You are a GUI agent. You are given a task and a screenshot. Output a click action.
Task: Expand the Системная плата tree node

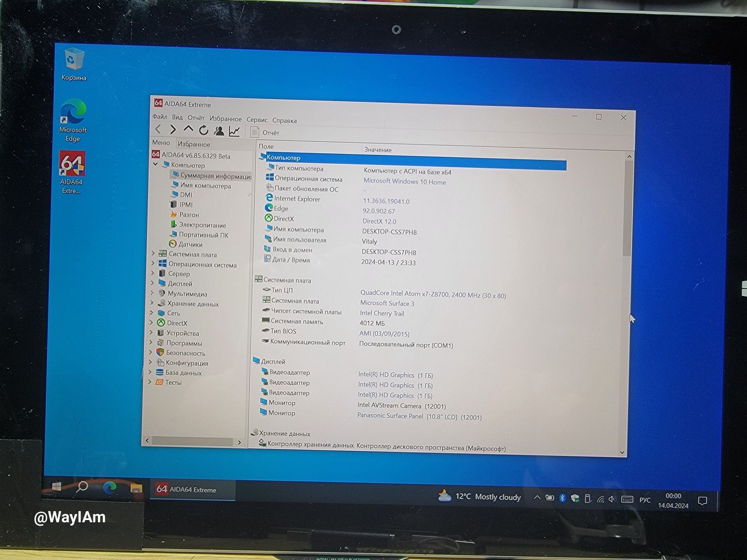[153, 253]
